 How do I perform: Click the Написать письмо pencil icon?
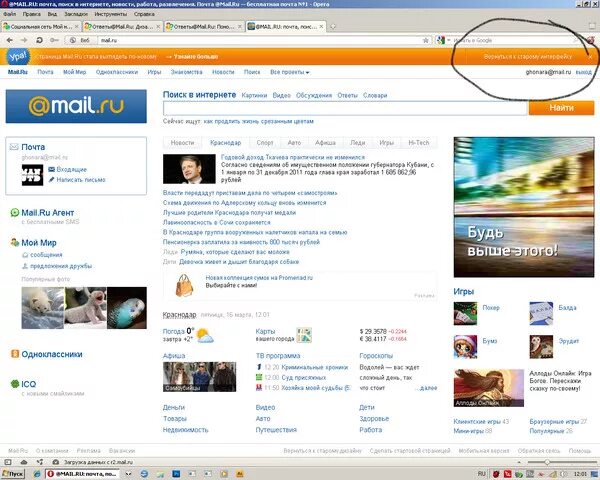pyautogui.click(x=52, y=180)
